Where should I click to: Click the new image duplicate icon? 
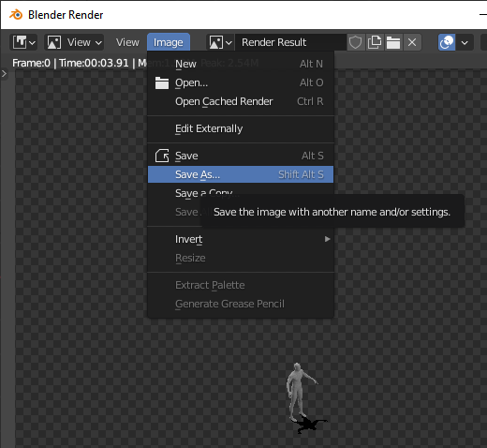pyautogui.click(x=375, y=42)
